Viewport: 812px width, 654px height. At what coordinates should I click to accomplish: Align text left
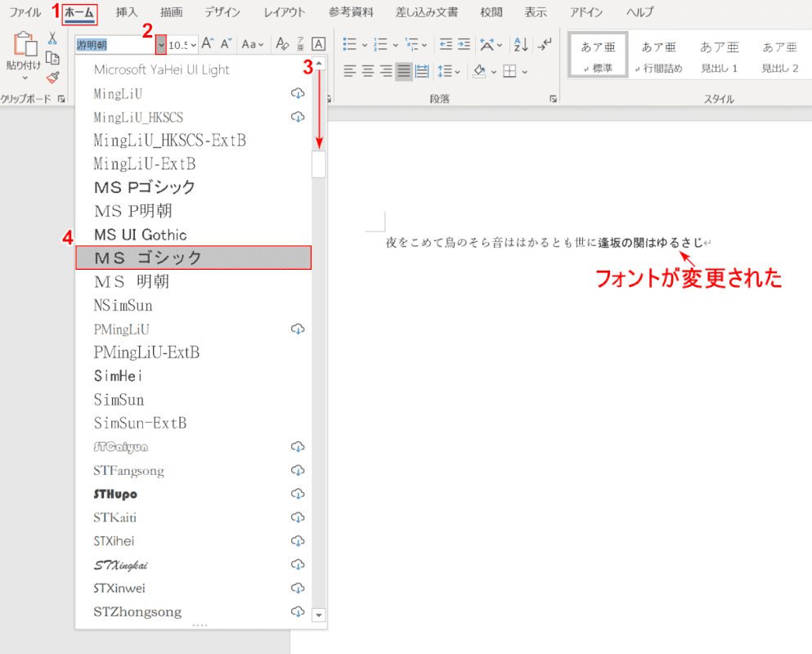coord(350,71)
